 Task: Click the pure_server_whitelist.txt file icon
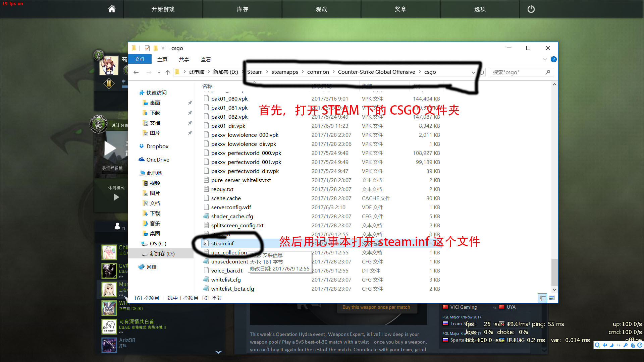click(206, 180)
